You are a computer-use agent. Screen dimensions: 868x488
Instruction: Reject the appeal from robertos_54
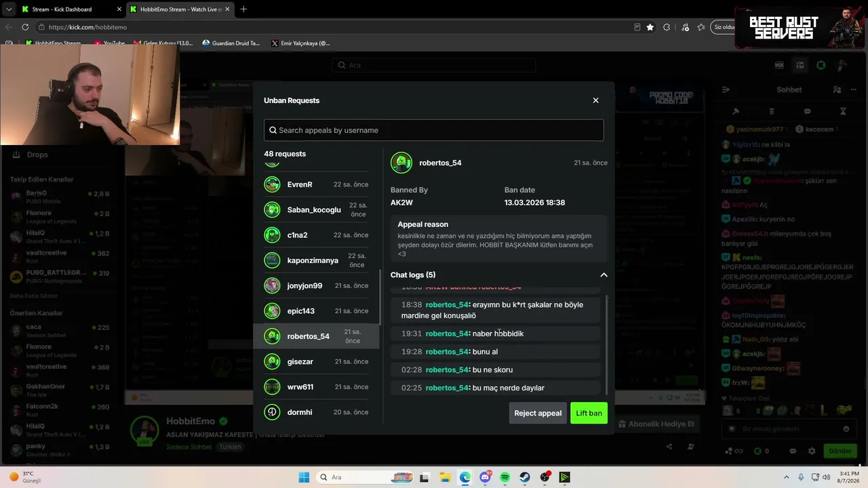click(x=538, y=413)
